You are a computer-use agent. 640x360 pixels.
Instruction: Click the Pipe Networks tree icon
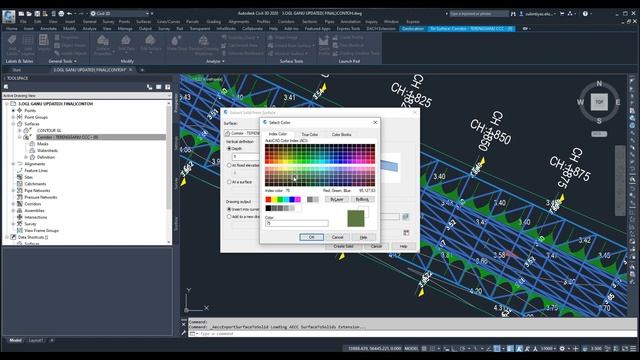(x=19, y=191)
